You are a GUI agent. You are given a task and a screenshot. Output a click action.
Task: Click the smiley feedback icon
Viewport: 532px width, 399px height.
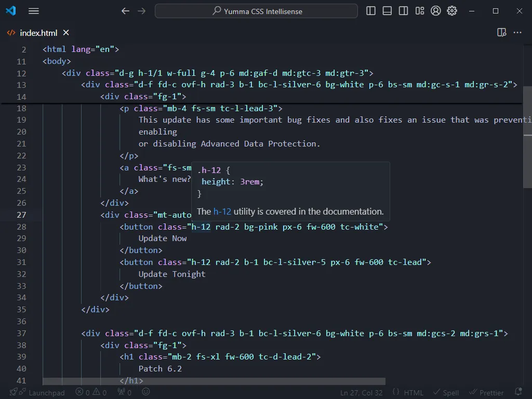[x=146, y=392]
